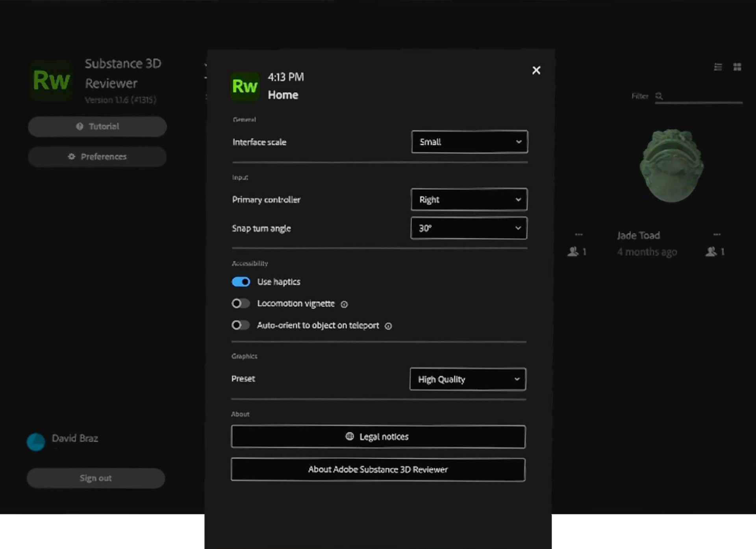Image resolution: width=756 pixels, height=549 pixels.
Task: Turn on Auto-orient to object on teleport
Action: [241, 325]
